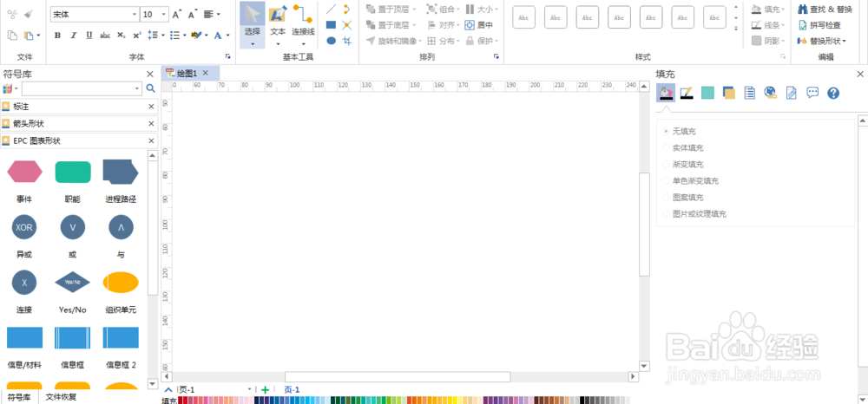Image resolution: width=868 pixels, height=404 pixels.
Task: Choose the XOR 异或 circle shape
Action: pos(23,227)
